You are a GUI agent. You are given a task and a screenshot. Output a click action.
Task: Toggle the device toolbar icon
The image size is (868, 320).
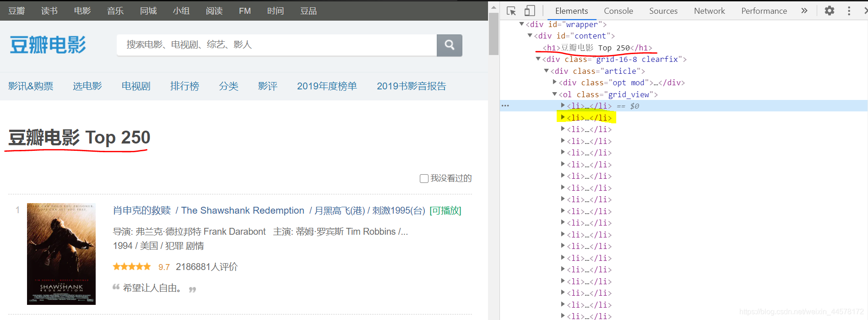point(530,11)
